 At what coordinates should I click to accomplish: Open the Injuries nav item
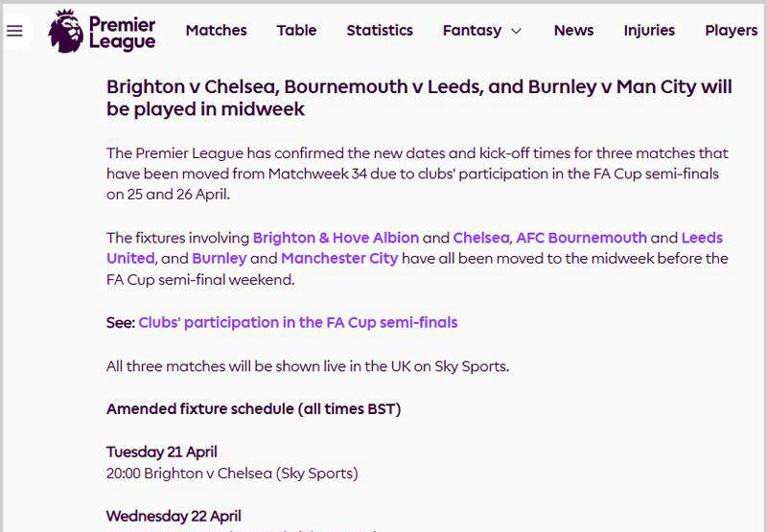649,31
